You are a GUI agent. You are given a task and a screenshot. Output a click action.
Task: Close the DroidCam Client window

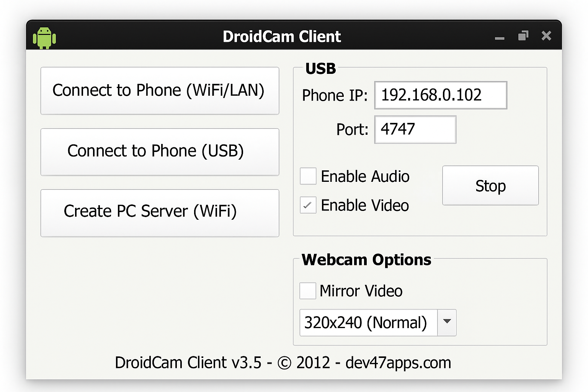546,36
